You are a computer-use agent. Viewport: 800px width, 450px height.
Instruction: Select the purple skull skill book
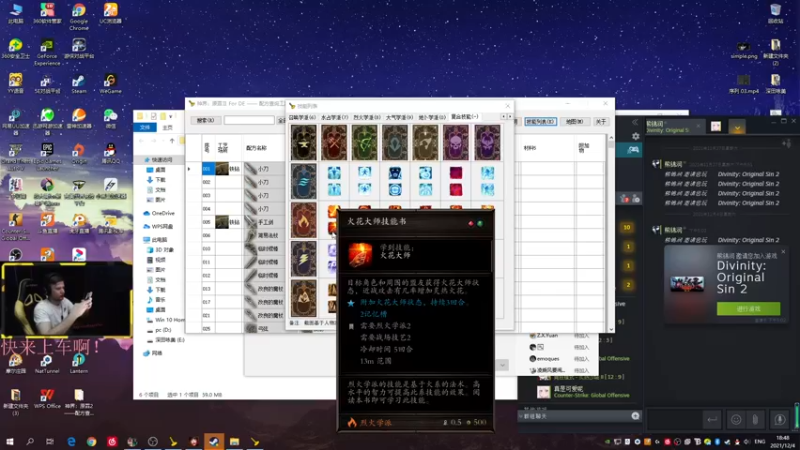(x=456, y=142)
